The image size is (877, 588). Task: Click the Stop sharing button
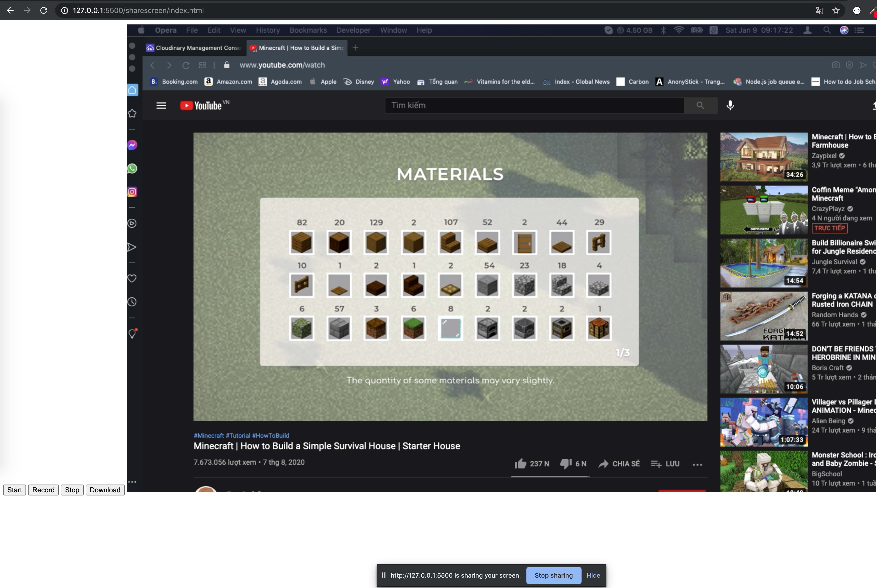point(553,575)
